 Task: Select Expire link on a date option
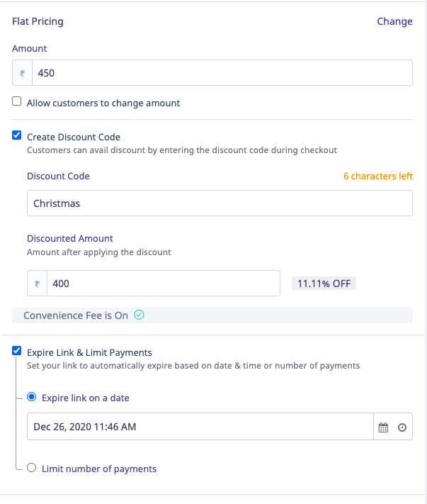(32, 398)
